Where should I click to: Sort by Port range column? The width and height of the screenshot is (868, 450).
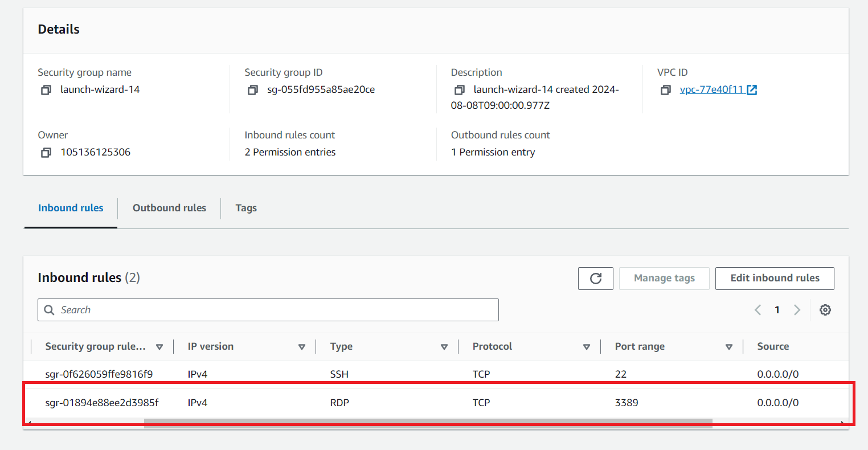[x=729, y=347]
